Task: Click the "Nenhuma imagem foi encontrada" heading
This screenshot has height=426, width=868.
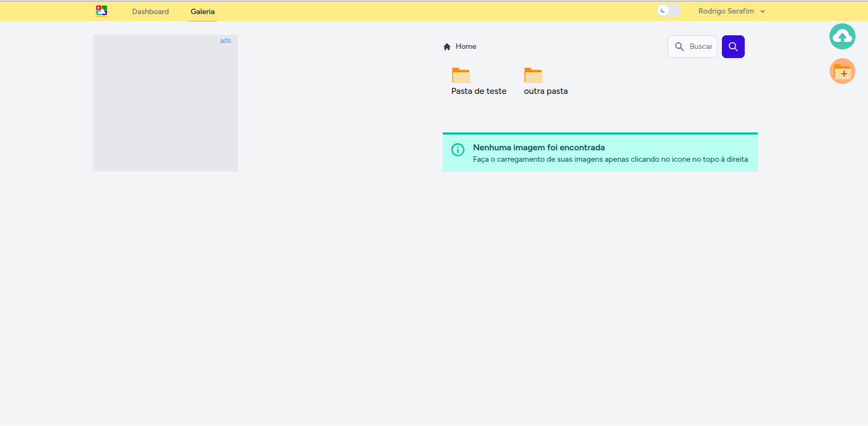Action: (539, 148)
